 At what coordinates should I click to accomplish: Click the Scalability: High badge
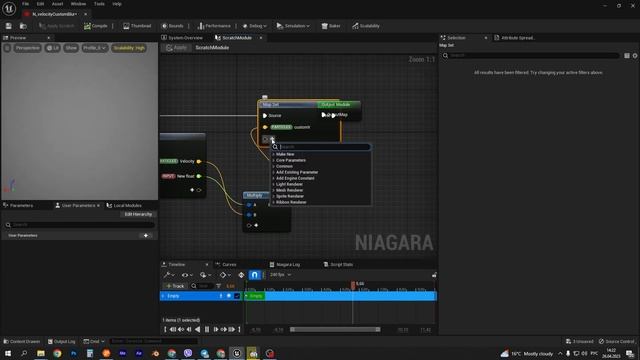click(x=129, y=48)
